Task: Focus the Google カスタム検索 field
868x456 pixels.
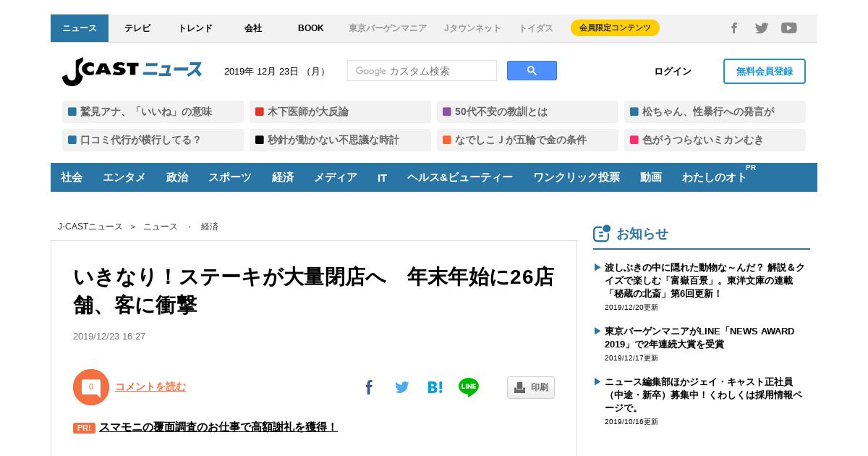Action: 422,70
